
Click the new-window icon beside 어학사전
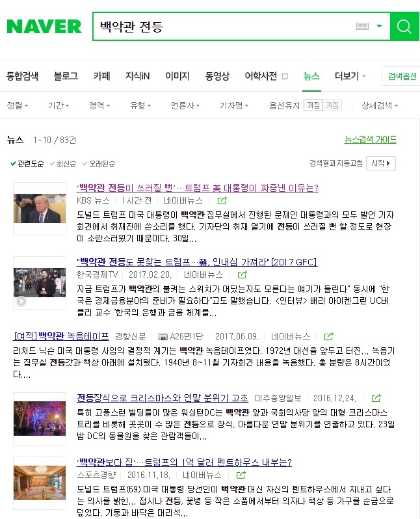pos(285,77)
